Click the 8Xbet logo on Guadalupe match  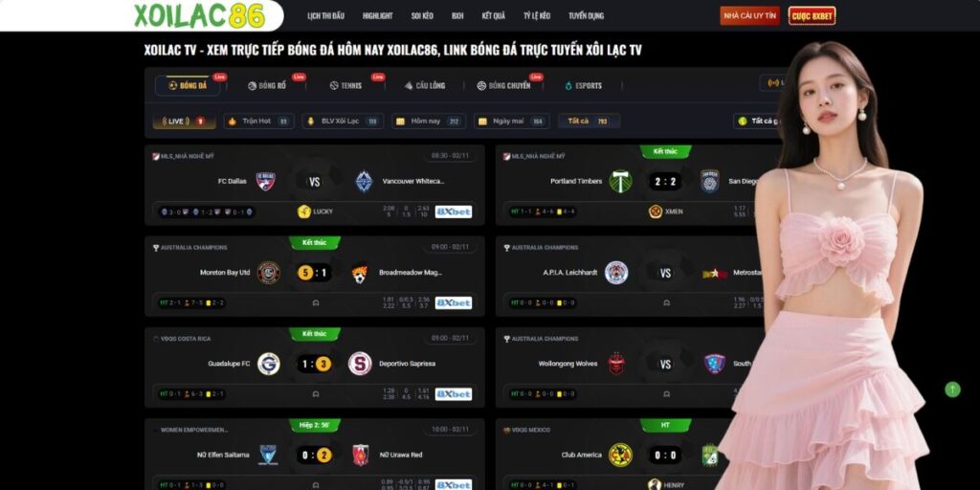(x=453, y=394)
